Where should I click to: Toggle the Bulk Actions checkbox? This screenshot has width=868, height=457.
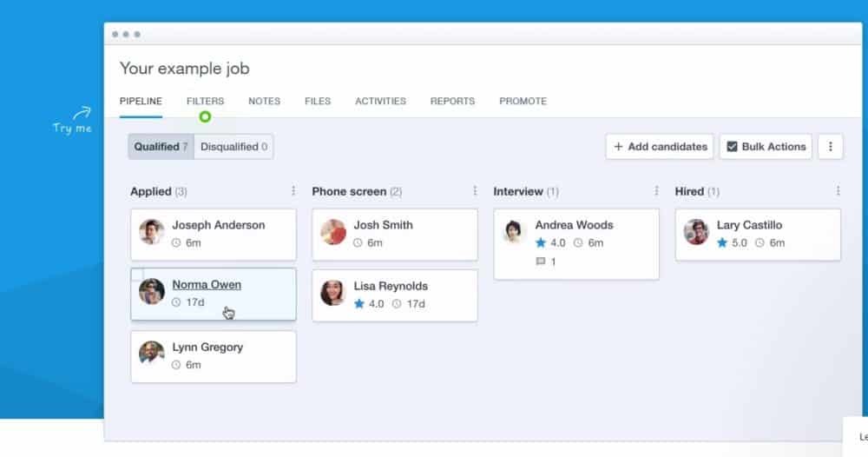(732, 147)
